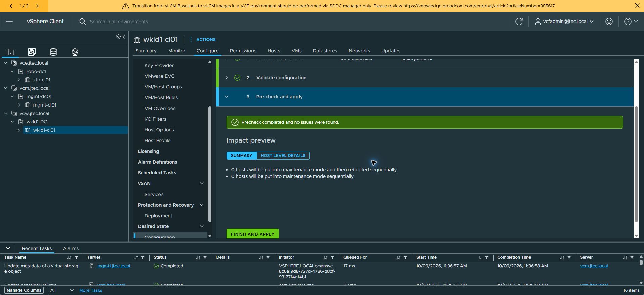The height and width of the screenshot is (295, 644).
Task: Collapse the Desired State settings group
Action: [202, 226]
